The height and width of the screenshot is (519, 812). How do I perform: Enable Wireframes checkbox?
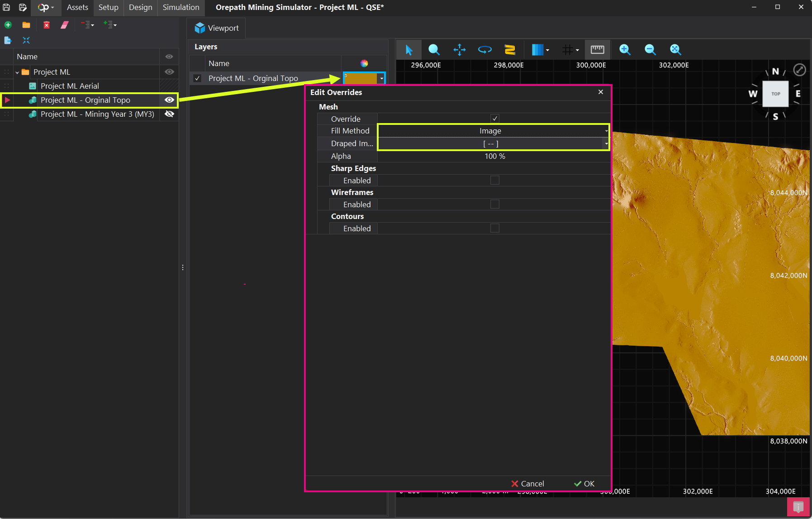point(495,204)
